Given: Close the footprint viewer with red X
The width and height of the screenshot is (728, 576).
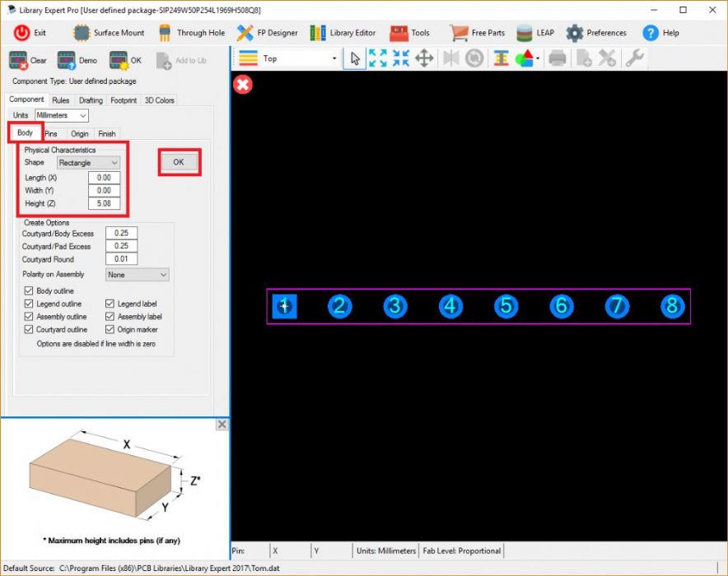Looking at the screenshot, I should (x=243, y=85).
